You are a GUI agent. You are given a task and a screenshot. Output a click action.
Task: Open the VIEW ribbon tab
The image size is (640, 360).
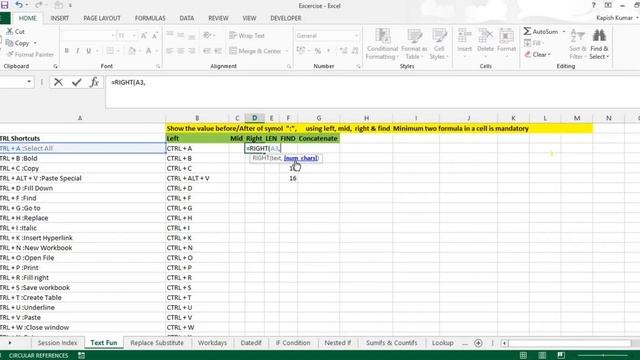coord(249,18)
